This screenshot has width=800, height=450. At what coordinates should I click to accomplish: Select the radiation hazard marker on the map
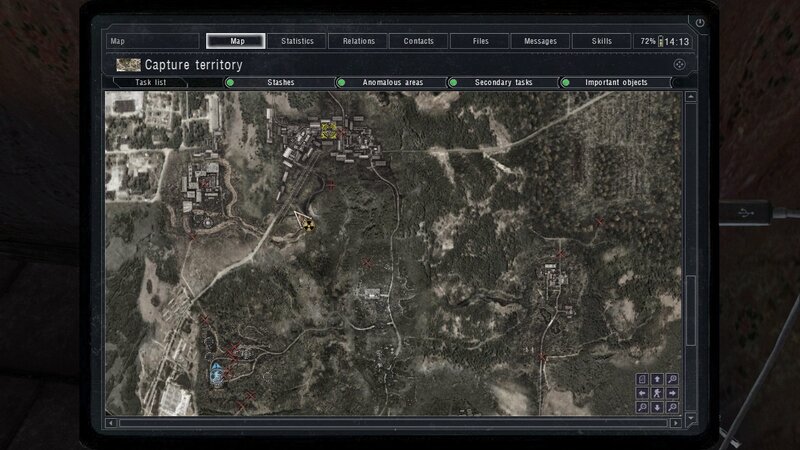(308, 224)
